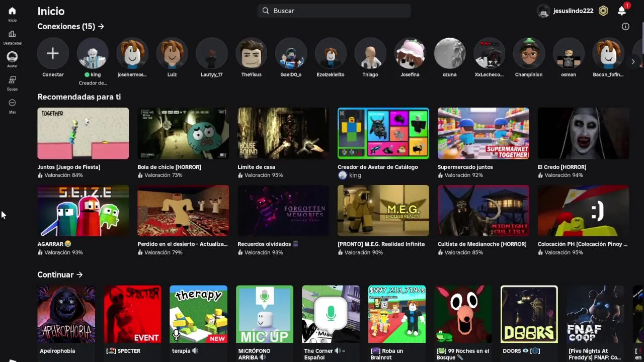Open Ezelzekielito connection avatar
Screen dimensions: 644x362
point(331,53)
